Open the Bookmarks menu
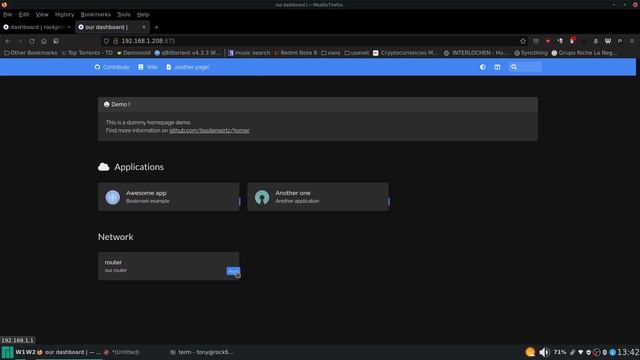Viewport: 640px width, 360px height. pos(96,15)
